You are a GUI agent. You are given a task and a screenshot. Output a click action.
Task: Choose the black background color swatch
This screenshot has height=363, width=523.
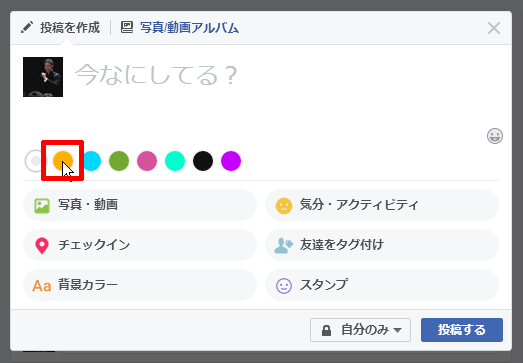203,161
